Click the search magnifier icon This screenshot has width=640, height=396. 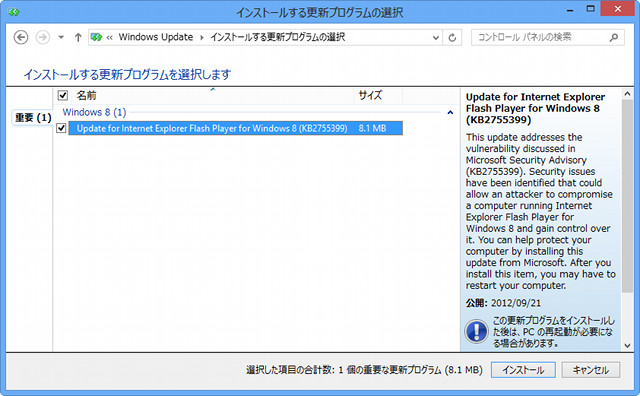click(613, 38)
